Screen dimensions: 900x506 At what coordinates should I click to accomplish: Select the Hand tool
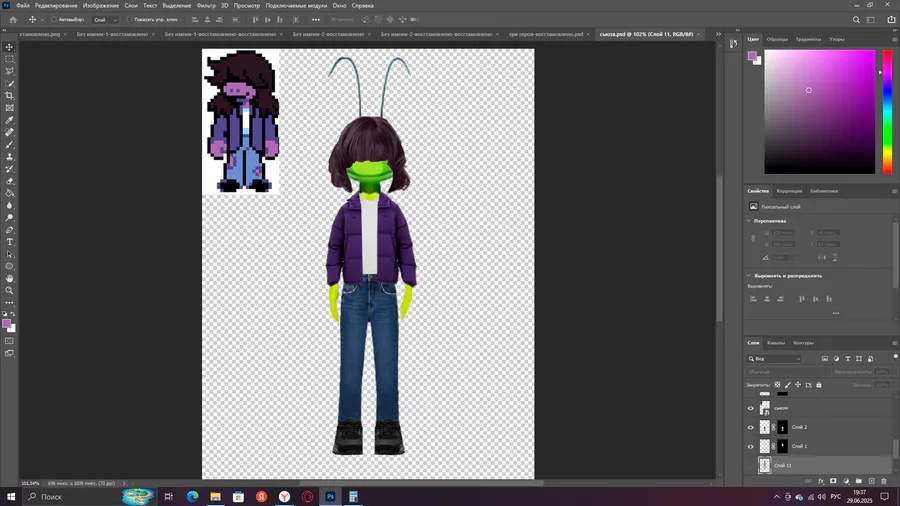tap(9, 278)
